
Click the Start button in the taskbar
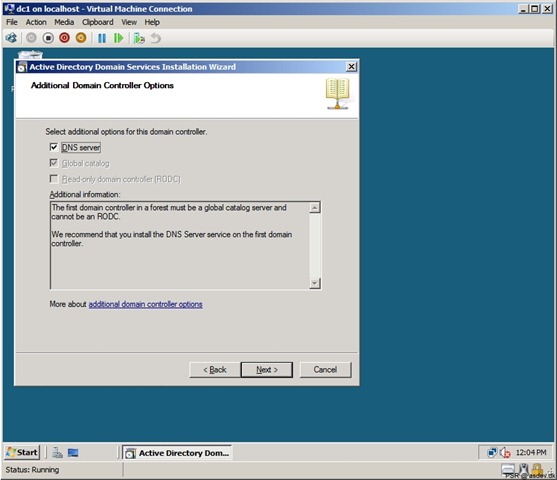point(22,452)
